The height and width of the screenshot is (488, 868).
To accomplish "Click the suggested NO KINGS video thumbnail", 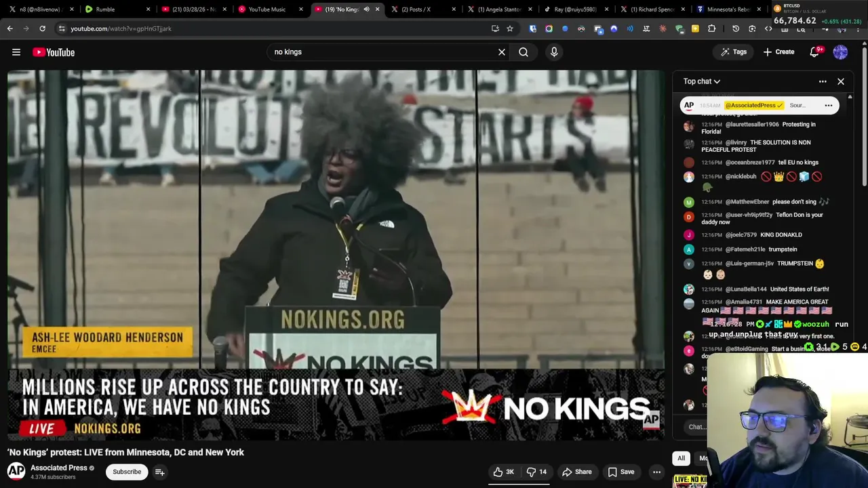I will click(x=690, y=481).
